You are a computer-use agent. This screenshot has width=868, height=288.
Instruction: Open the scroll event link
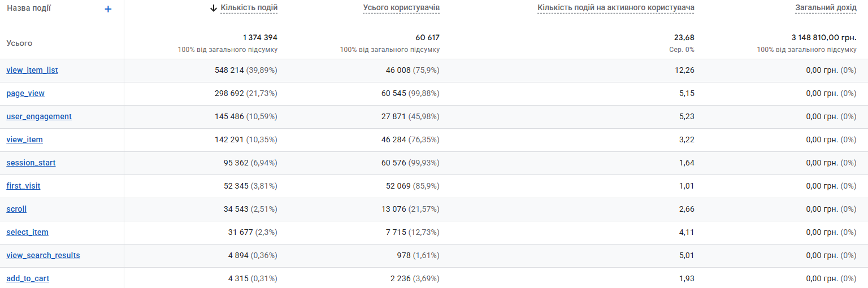click(x=16, y=210)
